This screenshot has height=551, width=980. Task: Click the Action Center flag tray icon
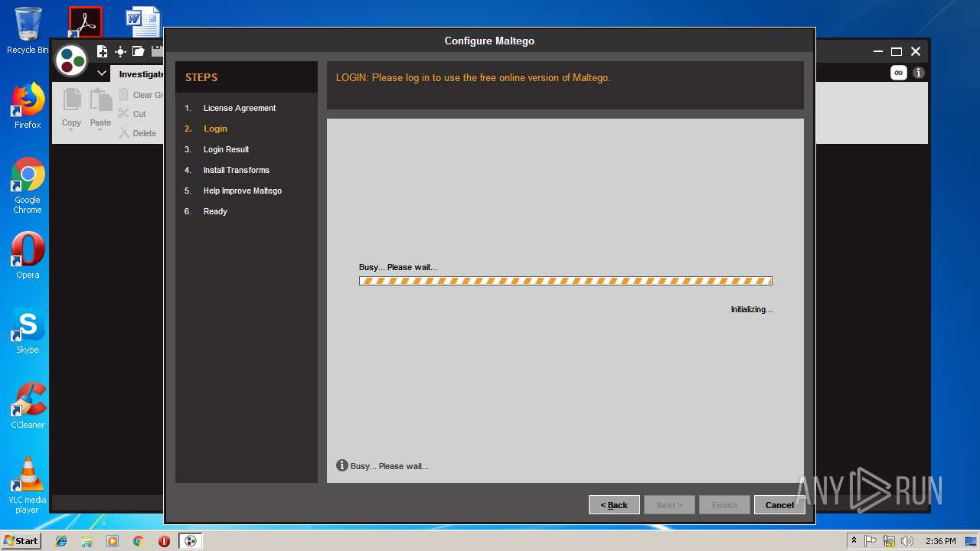coord(871,541)
